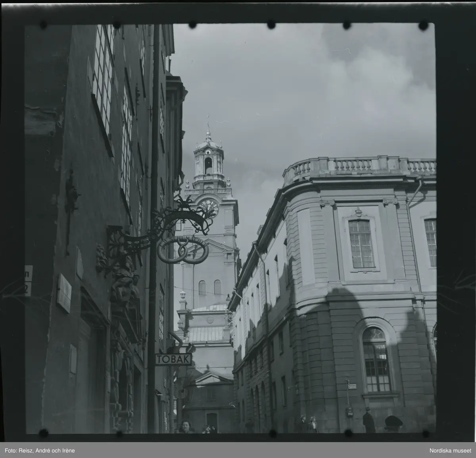Click the ornate wrought-iron sign bracket

click(159, 226)
